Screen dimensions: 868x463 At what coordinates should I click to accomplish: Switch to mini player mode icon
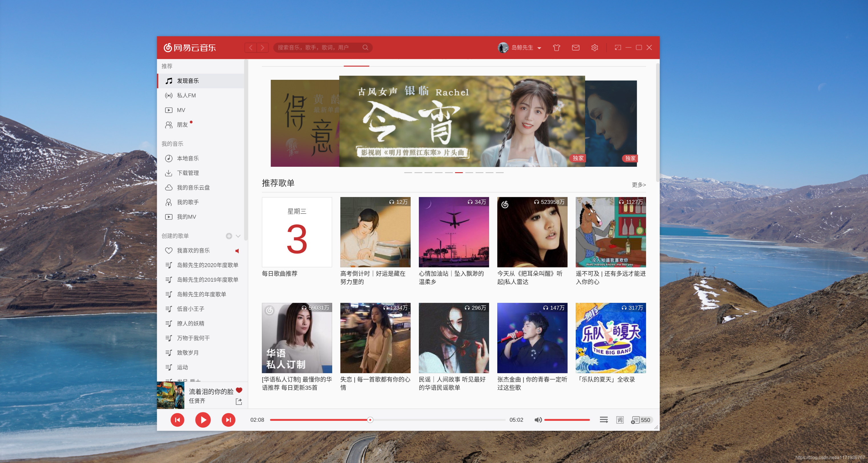(x=617, y=48)
